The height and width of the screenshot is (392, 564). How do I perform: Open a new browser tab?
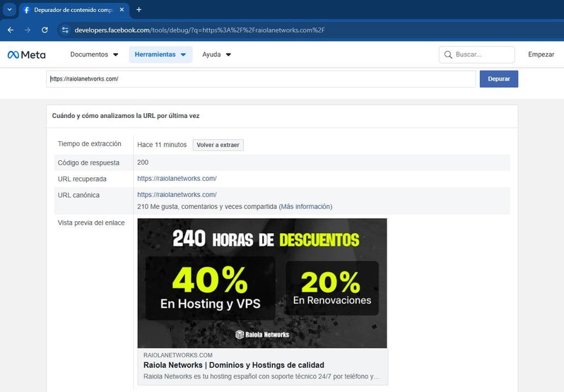(x=139, y=10)
